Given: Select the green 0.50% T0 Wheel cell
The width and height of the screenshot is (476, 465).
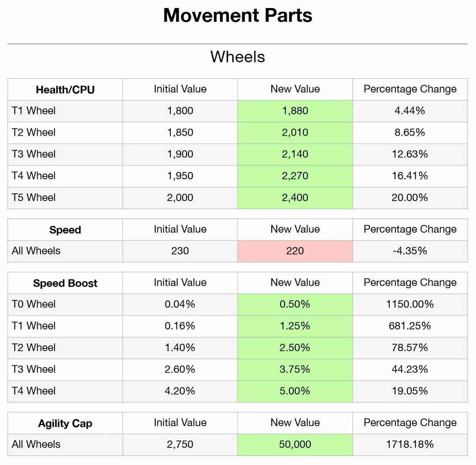Looking at the screenshot, I should [295, 304].
